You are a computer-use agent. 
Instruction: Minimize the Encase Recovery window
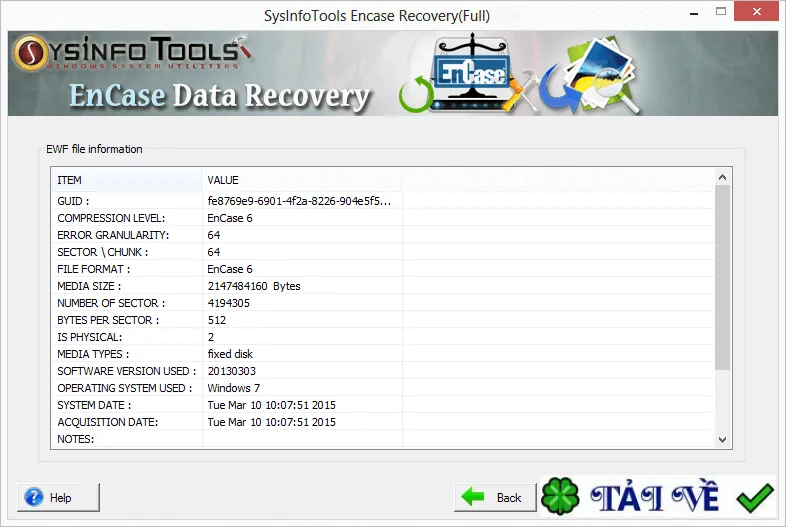pyautogui.click(x=694, y=13)
